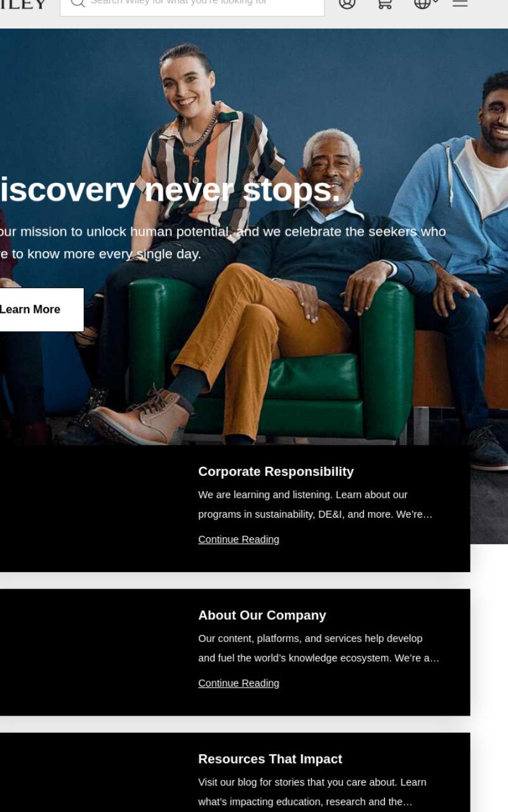Open the shopping cart icon
This screenshot has height=812, width=508.
point(385,3)
